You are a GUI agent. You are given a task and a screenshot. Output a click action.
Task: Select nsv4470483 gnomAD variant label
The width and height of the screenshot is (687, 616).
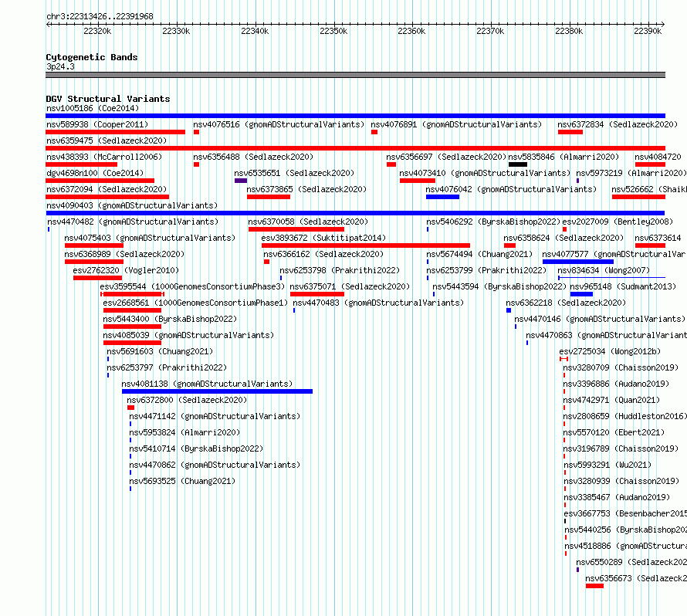tap(378, 303)
